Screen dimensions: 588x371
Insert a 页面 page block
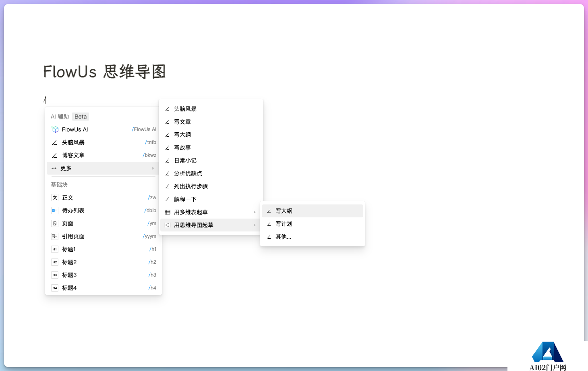(x=103, y=223)
